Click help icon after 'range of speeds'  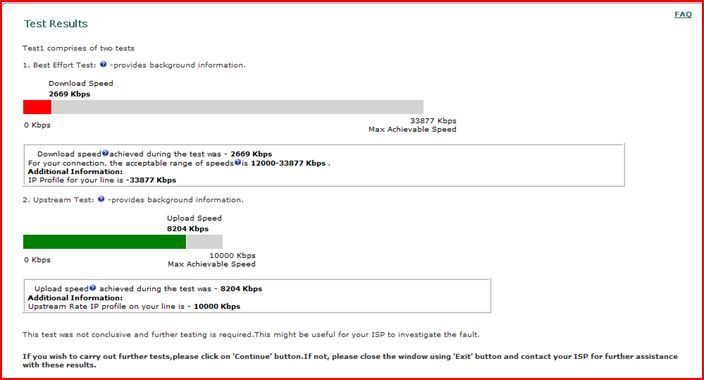(x=238, y=163)
